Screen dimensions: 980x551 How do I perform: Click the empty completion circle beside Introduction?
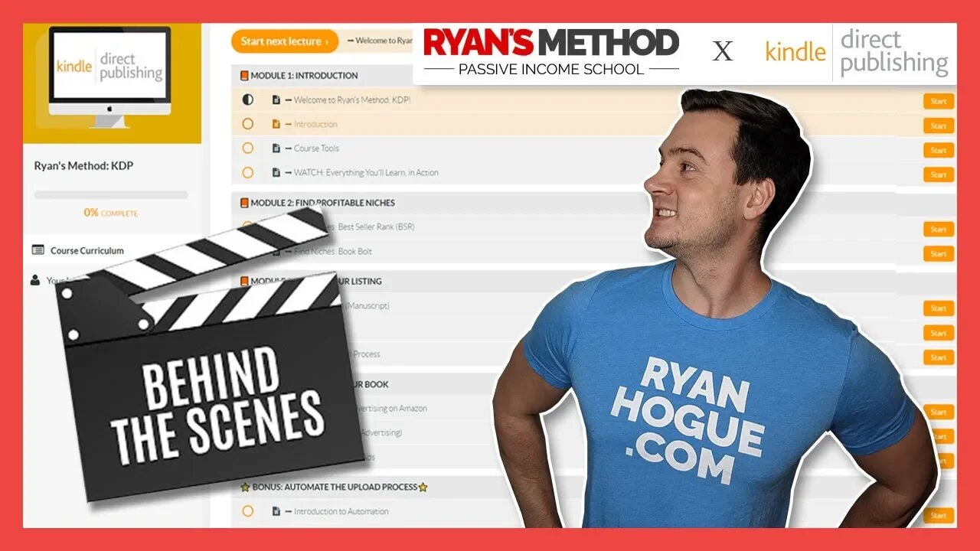247,124
